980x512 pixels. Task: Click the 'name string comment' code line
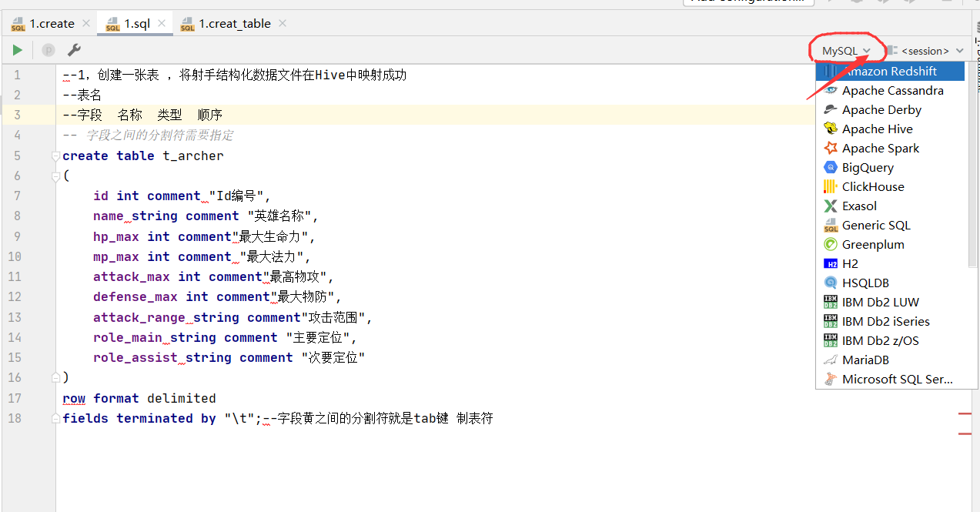(206, 216)
